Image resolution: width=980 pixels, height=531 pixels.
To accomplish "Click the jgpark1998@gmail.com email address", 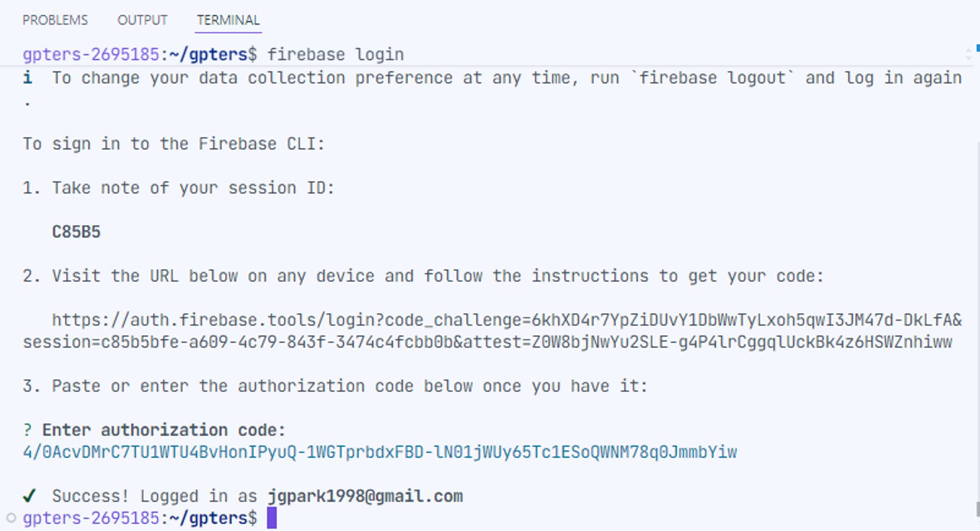I will coord(365,496).
